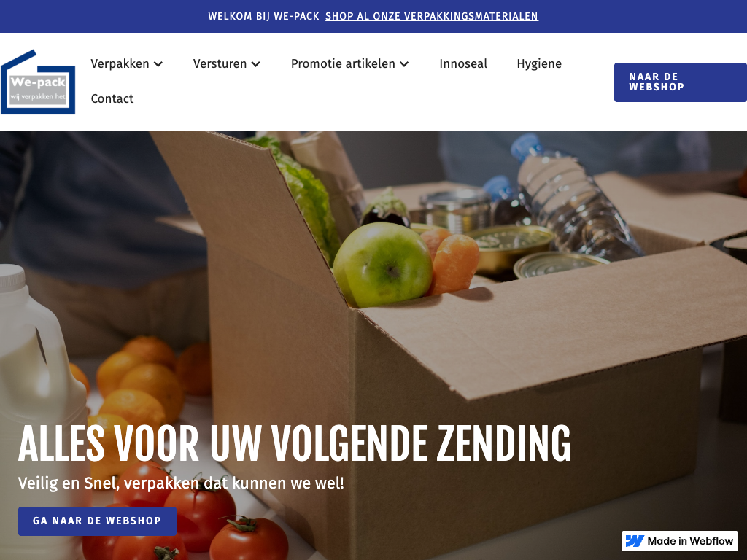
Task: Expand the Versturen chevron arrow
Action: click(256, 64)
